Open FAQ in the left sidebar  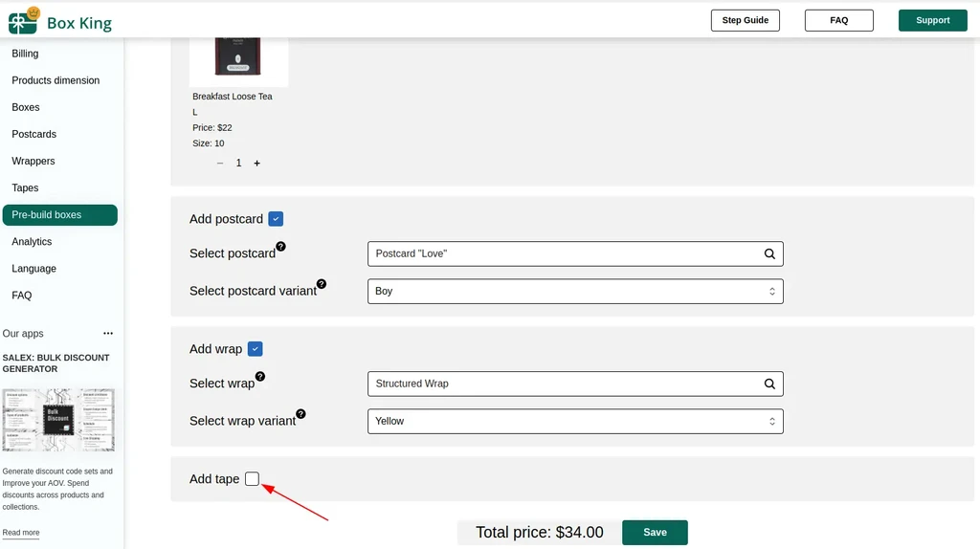tap(22, 296)
